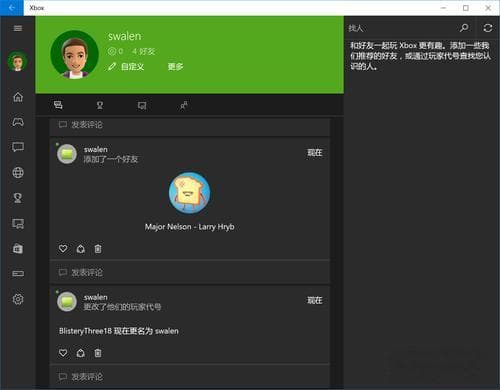Open console Connect icon in sidebar
This screenshot has height=390, width=500.
[x=18, y=274]
